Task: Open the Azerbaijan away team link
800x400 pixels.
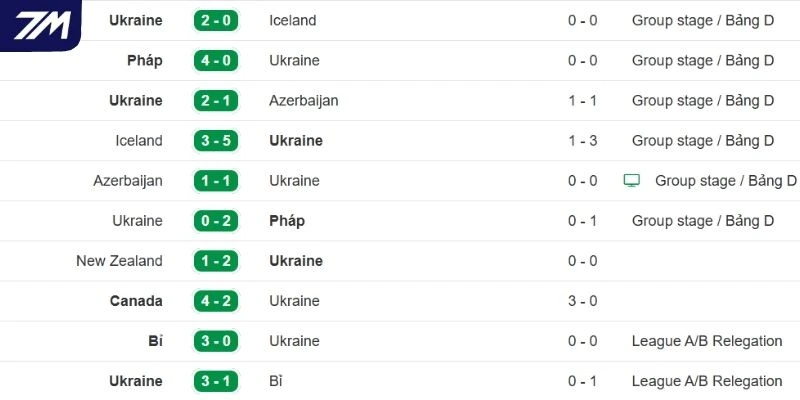Action: coord(304,101)
